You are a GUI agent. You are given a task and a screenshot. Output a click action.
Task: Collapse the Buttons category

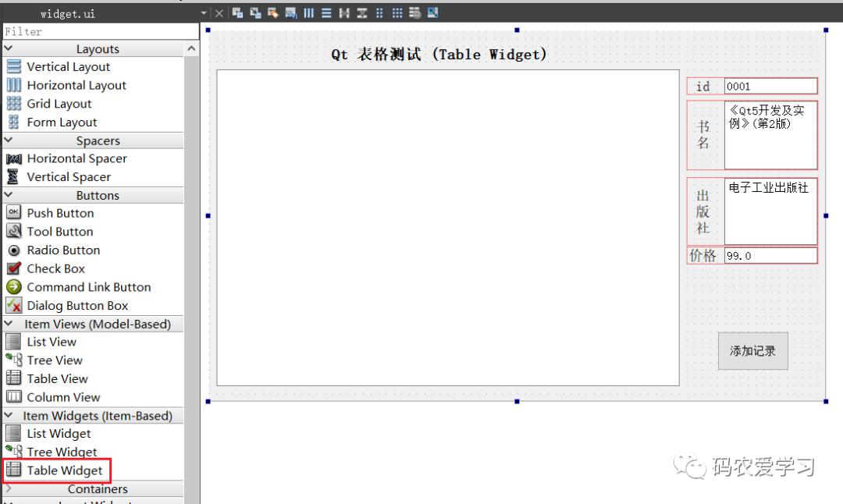tap(9, 195)
